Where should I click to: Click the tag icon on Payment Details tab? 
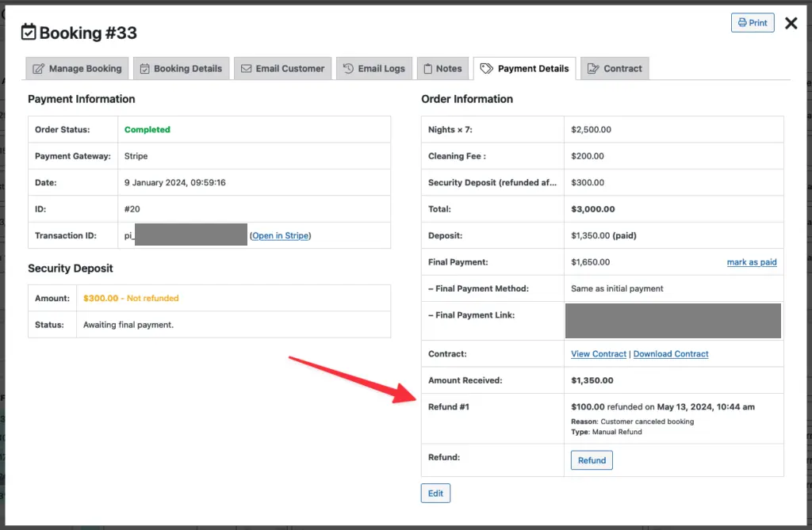(x=487, y=69)
